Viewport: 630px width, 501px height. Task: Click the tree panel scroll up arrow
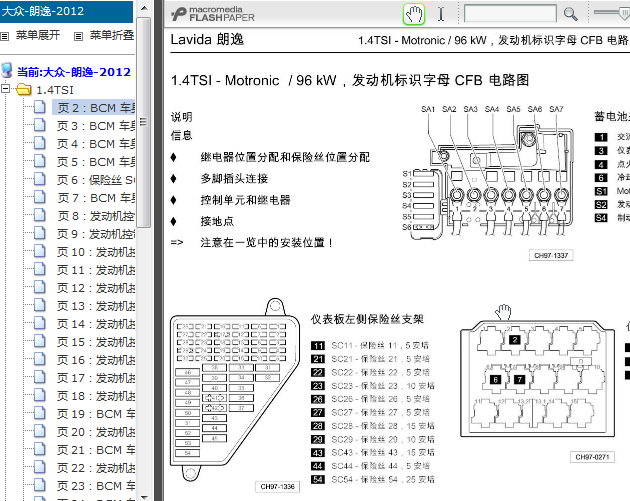coord(145,8)
